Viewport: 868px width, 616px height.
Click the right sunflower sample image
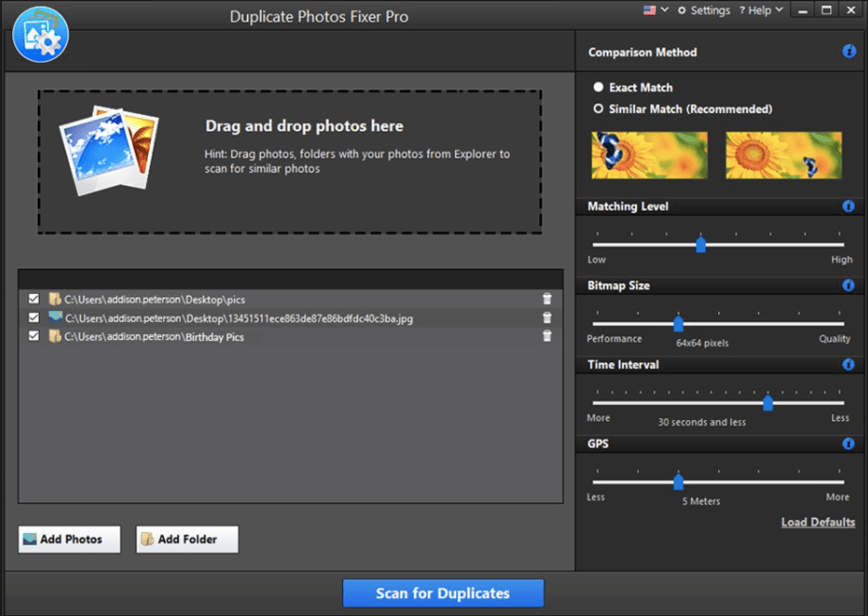click(x=783, y=155)
